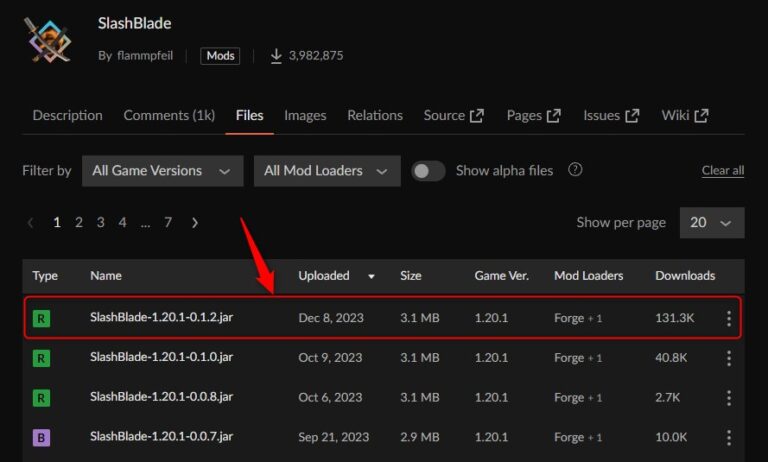Expand the All Mod Loaders dropdown
The height and width of the screenshot is (462, 768).
(326, 171)
